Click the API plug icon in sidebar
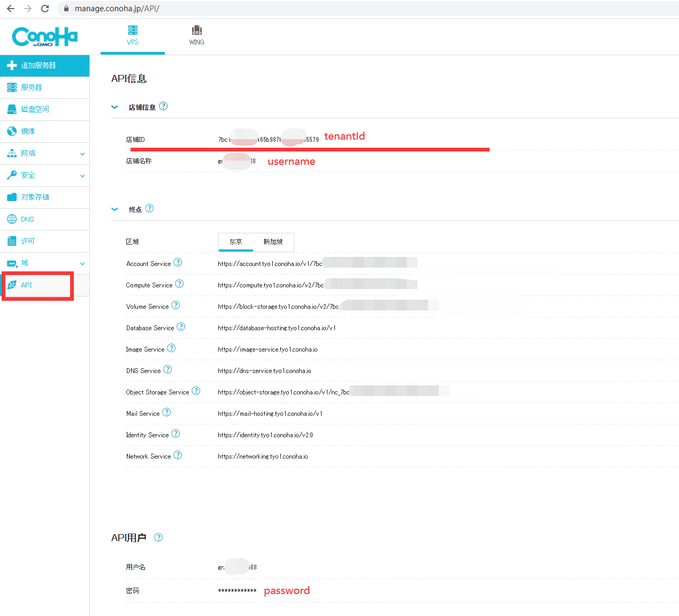679x616 pixels. (12, 285)
